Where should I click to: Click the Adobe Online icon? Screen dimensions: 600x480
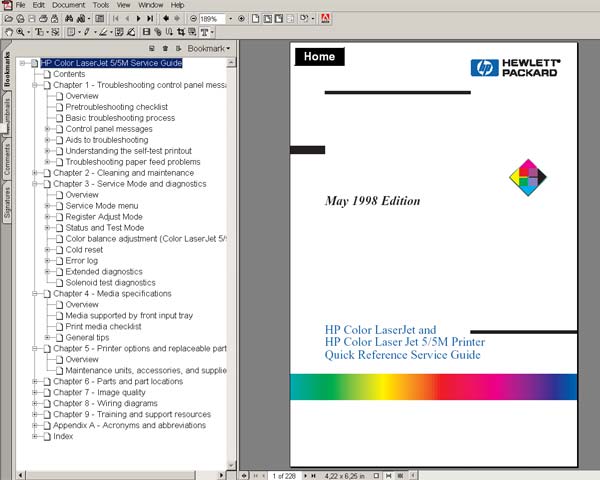click(x=325, y=19)
